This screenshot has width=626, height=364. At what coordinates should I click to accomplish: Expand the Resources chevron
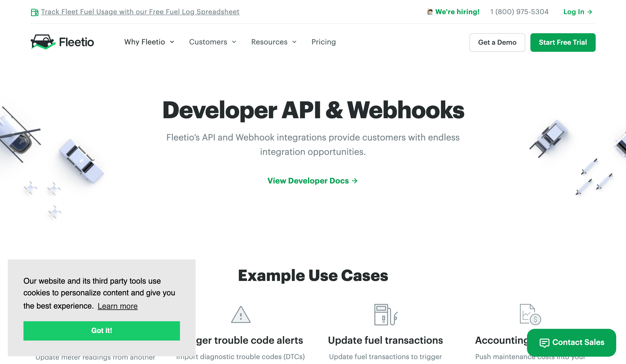point(294,42)
